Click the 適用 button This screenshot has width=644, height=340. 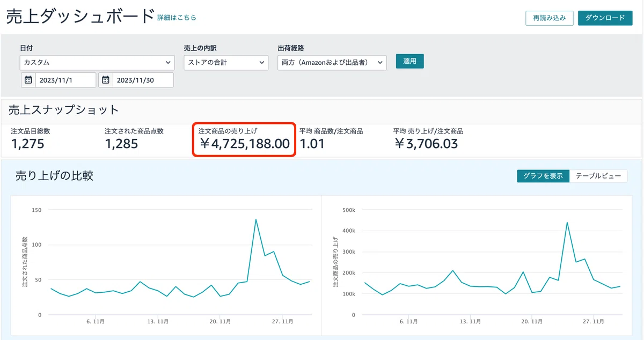click(409, 61)
